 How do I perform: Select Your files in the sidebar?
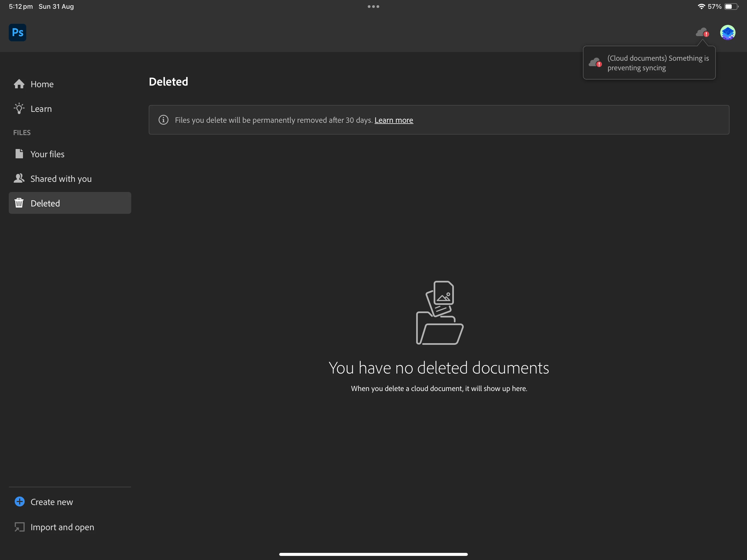[47, 154]
